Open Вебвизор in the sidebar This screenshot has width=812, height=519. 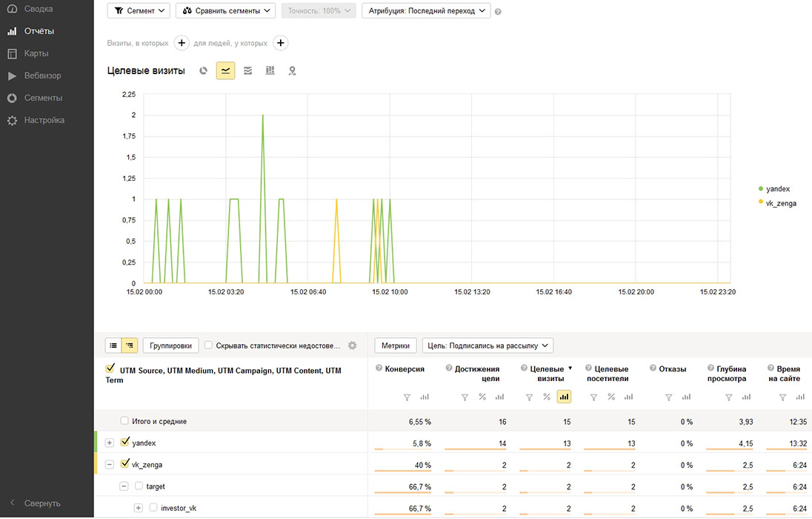pos(42,76)
